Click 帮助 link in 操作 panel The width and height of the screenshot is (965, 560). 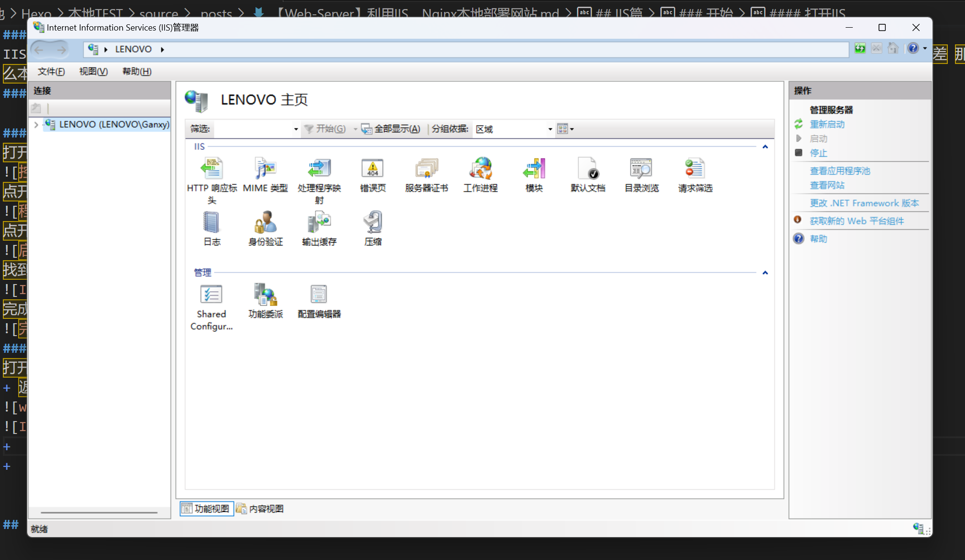click(x=818, y=239)
